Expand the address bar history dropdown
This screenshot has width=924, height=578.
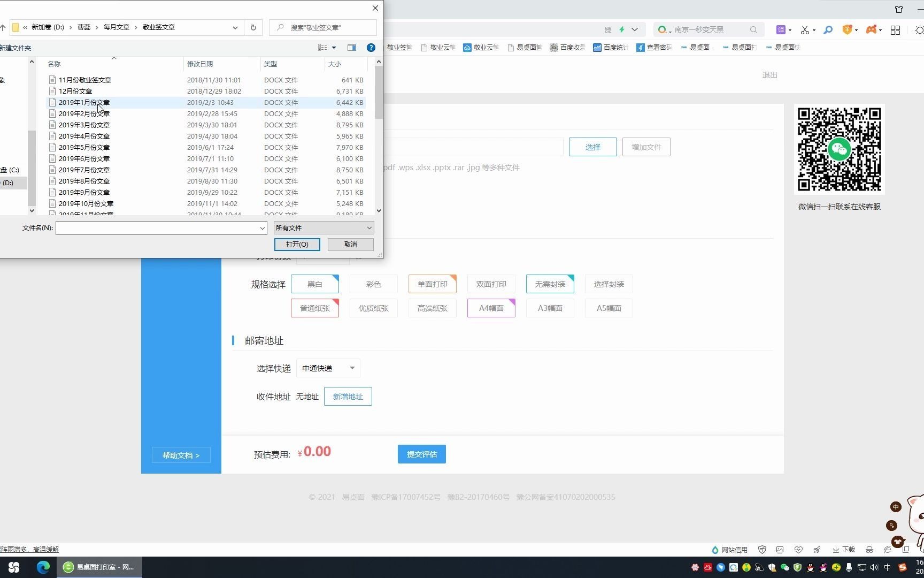pos(235,27)
